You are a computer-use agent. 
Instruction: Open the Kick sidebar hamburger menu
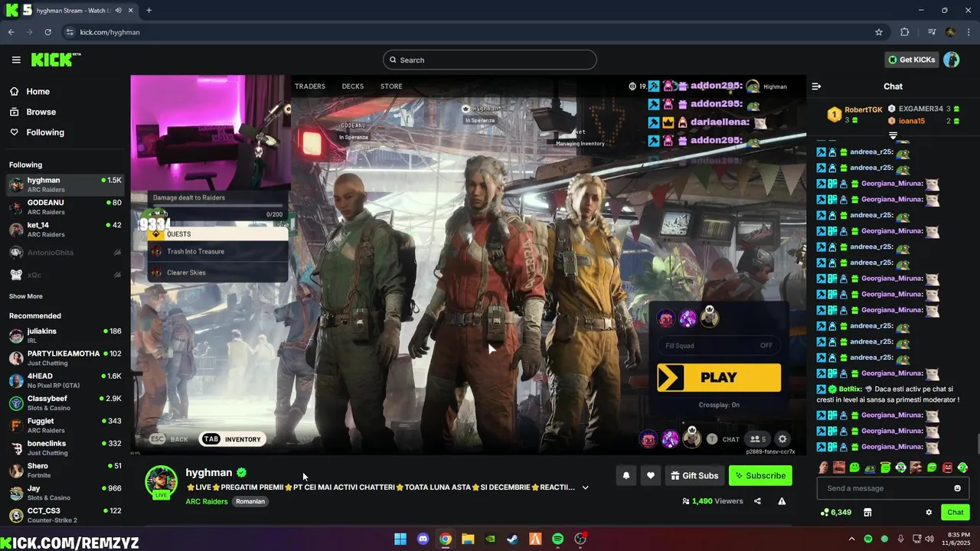click(x=16, y=60)
